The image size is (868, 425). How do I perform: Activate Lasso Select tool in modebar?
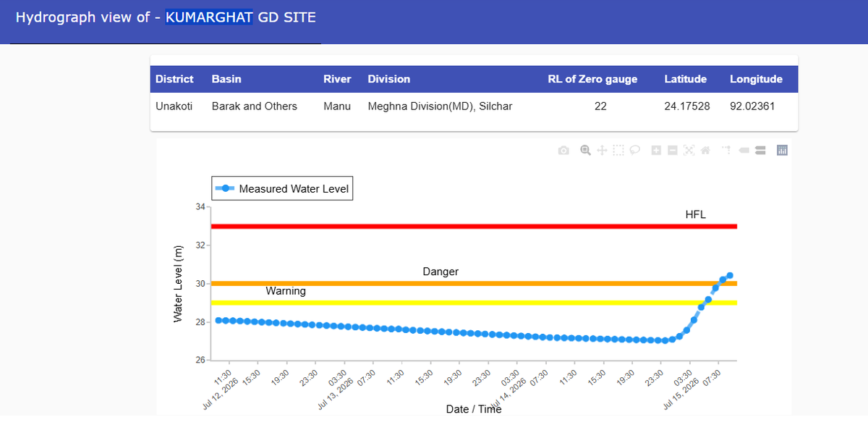(635, 151)
